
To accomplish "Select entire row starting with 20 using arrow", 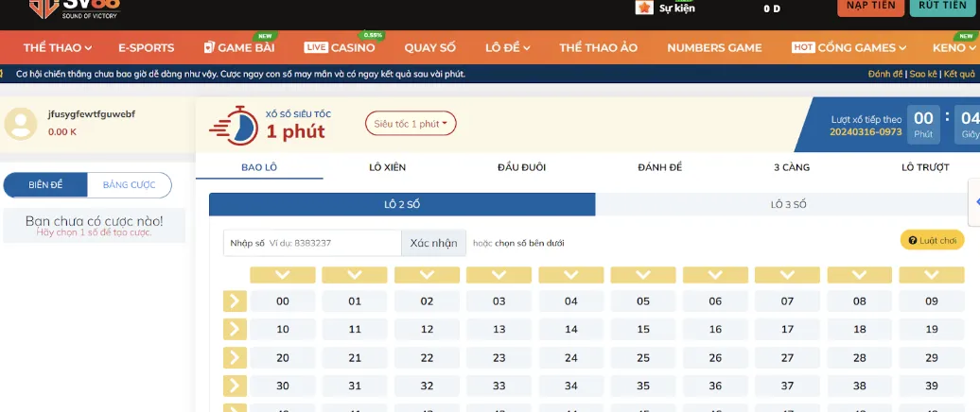I will point(234,358).
